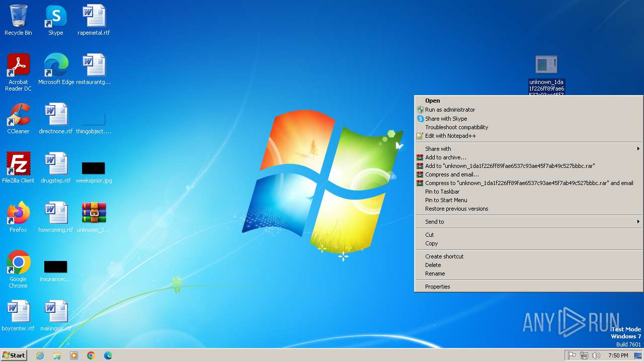Choose Copy in the context menu
The width and height of the screenshot is (644, 362).
pyautogui.click(x=528, y=243)
